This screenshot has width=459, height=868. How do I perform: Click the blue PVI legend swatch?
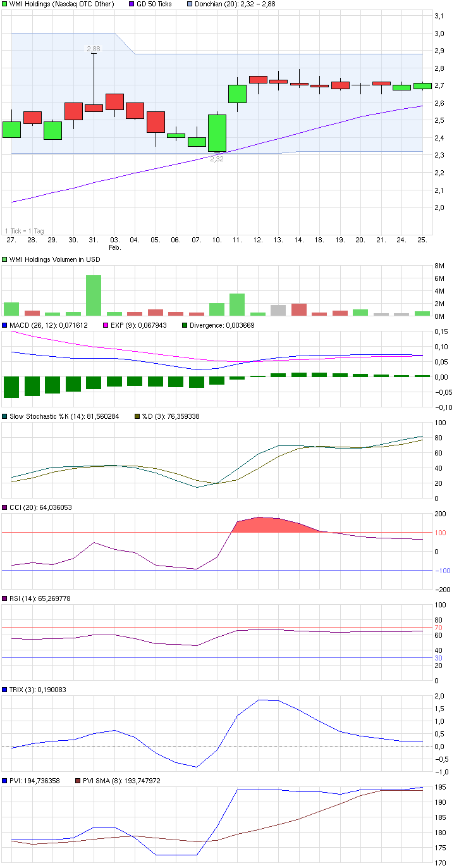point(5,781)
